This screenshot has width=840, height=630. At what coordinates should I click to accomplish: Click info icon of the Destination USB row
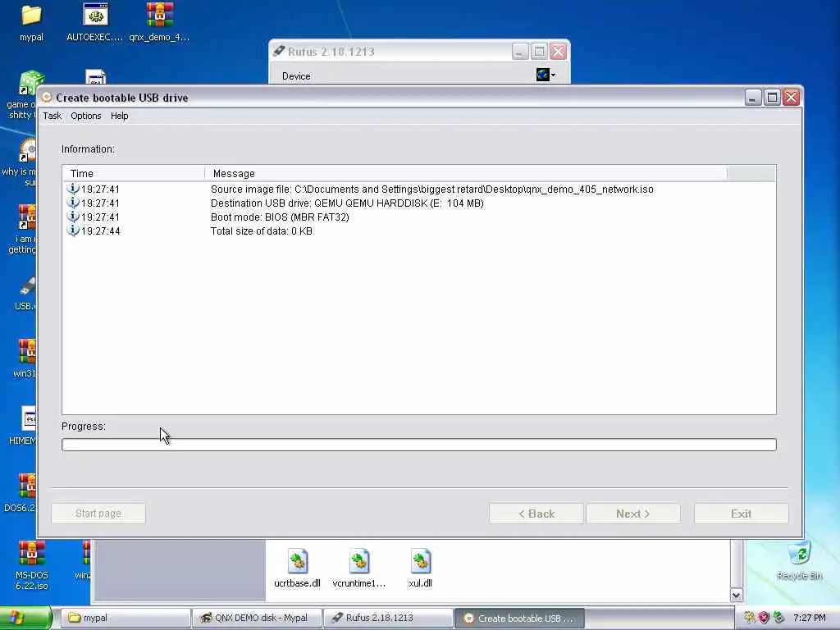click(73, 203)
